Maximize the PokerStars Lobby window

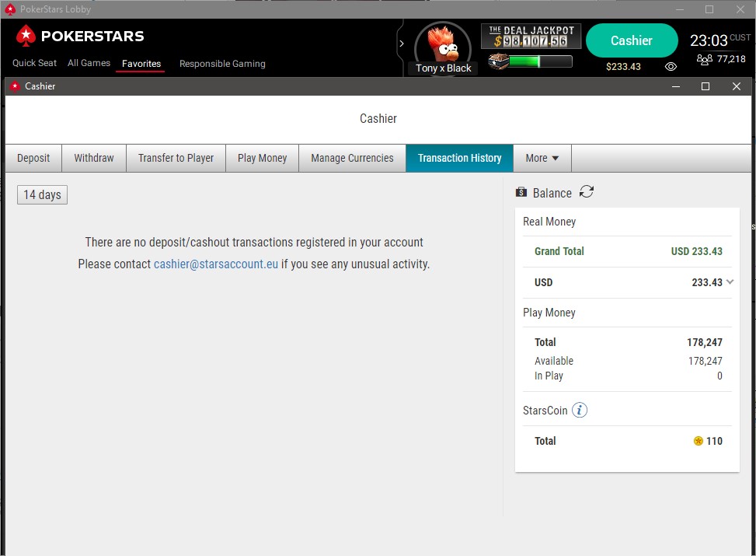[x=709, y=9]
